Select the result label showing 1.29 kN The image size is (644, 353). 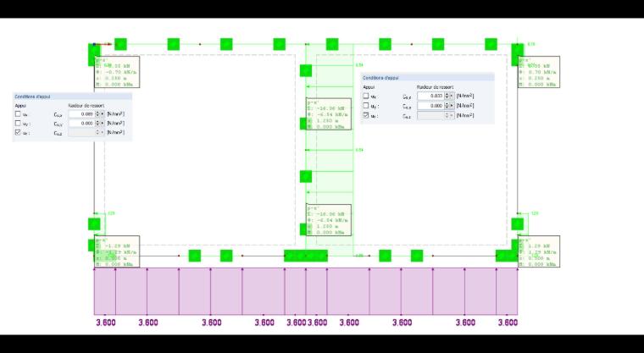coord(539,251)
